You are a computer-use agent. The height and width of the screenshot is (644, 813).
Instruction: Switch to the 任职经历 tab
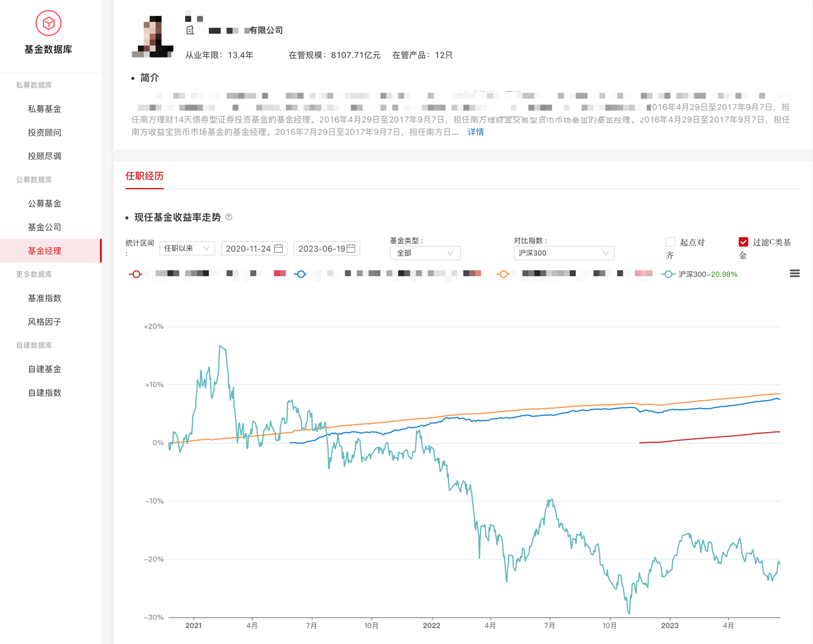pyautogui.click(x=145, y=176)
